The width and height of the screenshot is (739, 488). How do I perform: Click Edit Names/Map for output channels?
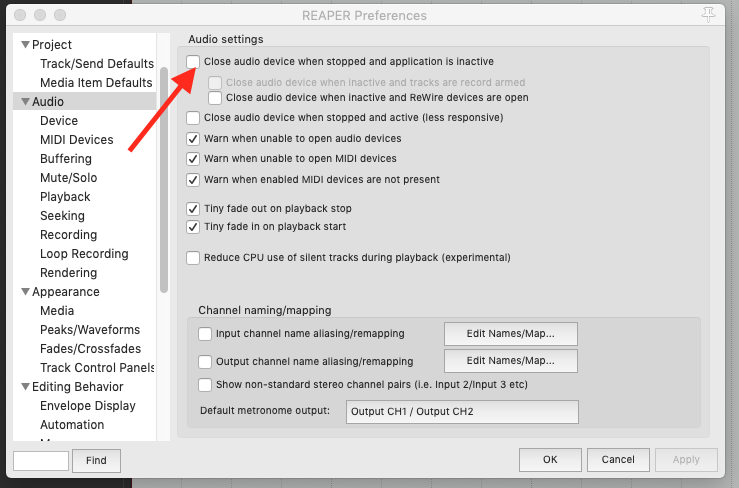(x=511, y=361)
